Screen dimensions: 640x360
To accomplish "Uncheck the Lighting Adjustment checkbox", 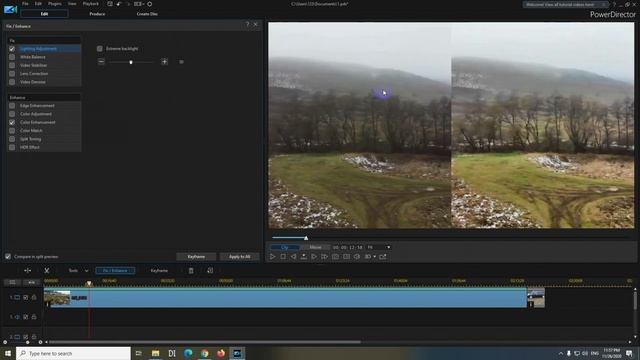I will pos(12,49).
